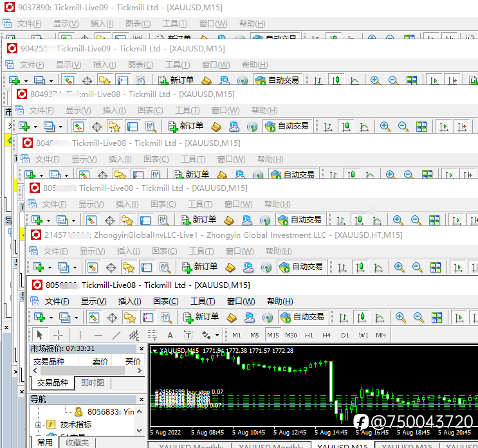478x448 pixels.
Task: Expand profiles dropdown arrow in Zhongyin window
Action: click(x=75, y=267)
